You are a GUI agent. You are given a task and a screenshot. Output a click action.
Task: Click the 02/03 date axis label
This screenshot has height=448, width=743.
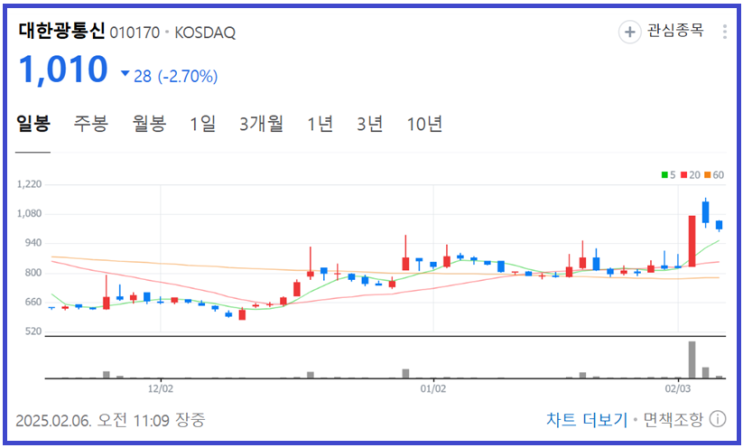[678, 389]
